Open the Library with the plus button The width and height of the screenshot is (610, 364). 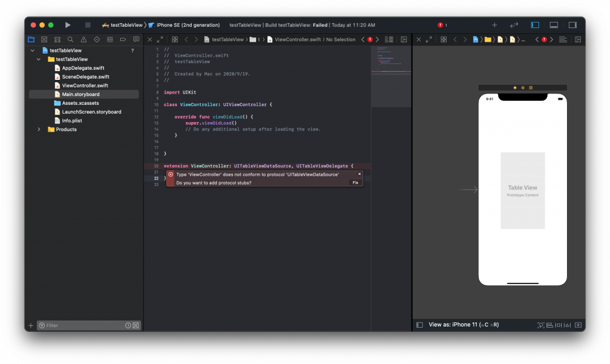click(494, 25)
